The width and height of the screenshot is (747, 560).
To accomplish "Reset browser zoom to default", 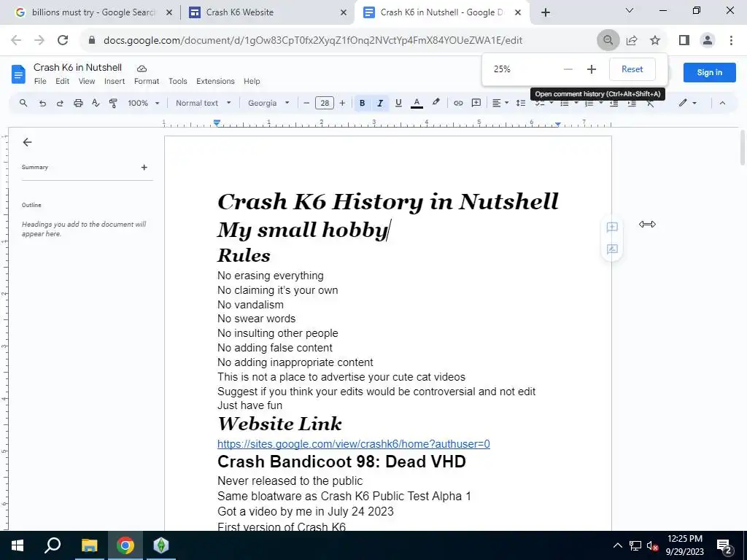I will coord(632,69).
